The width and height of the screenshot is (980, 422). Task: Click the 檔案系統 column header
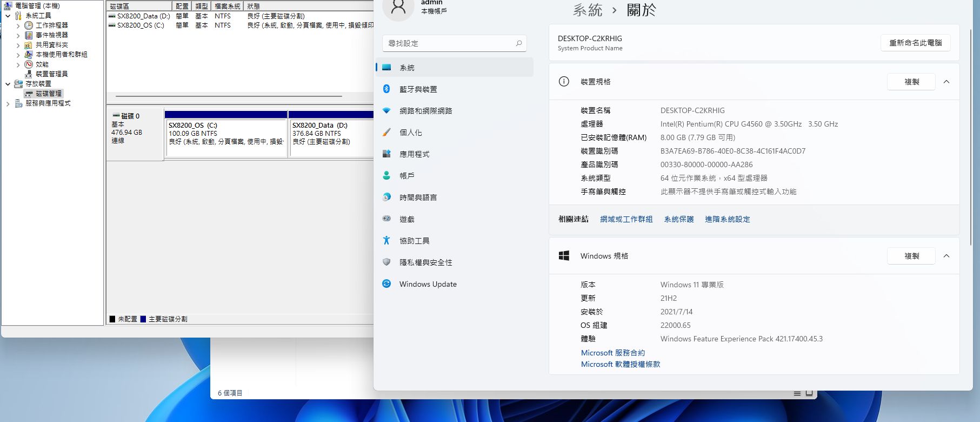click(x=228, y=6)
